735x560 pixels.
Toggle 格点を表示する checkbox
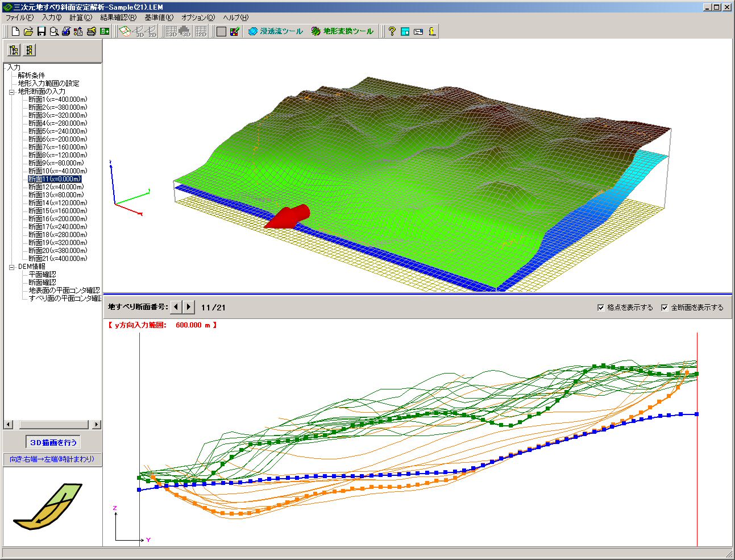[x=601, y=308]
